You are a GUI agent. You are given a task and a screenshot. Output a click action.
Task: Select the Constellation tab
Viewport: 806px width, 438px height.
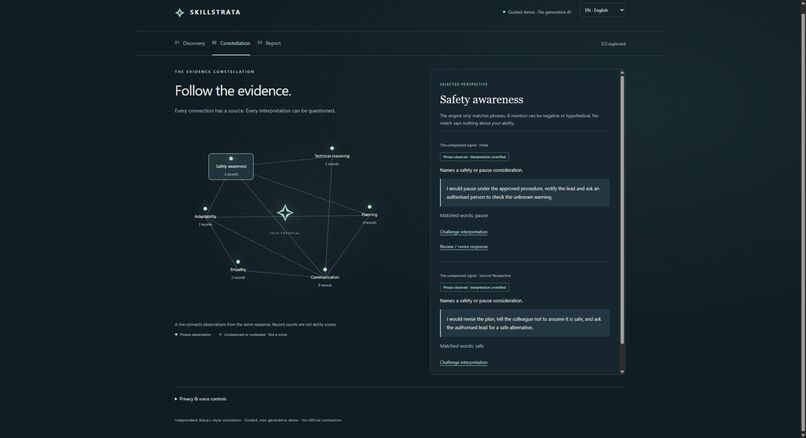[231, 43]
